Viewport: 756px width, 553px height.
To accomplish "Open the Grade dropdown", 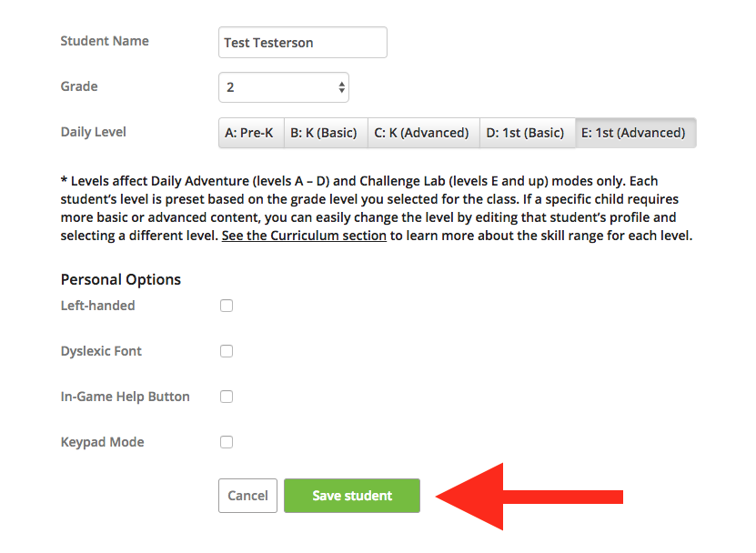I will click(284, 87).
